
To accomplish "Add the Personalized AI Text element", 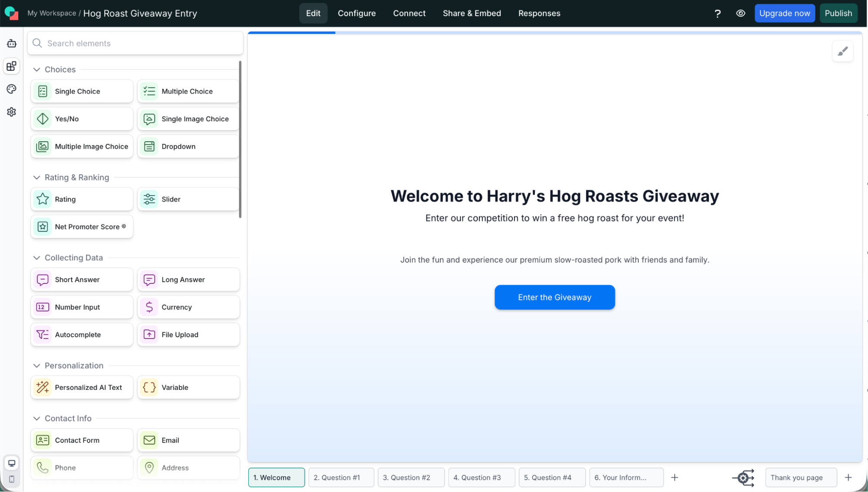I will point(82,387).
